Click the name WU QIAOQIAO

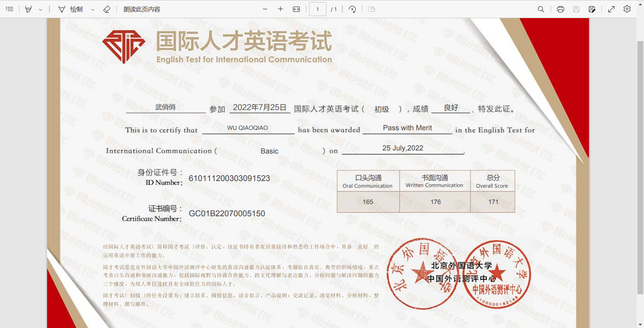pyautogui.click(x=247, y=128)
